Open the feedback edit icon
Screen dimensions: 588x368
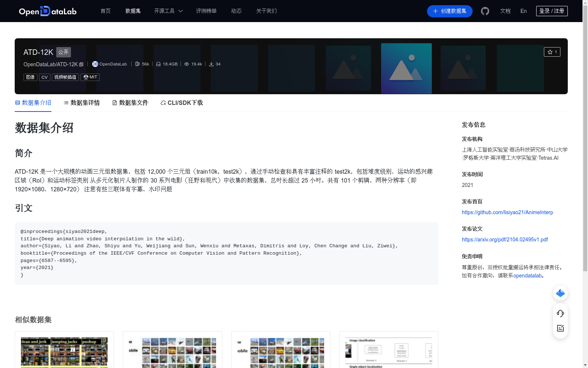560,328
